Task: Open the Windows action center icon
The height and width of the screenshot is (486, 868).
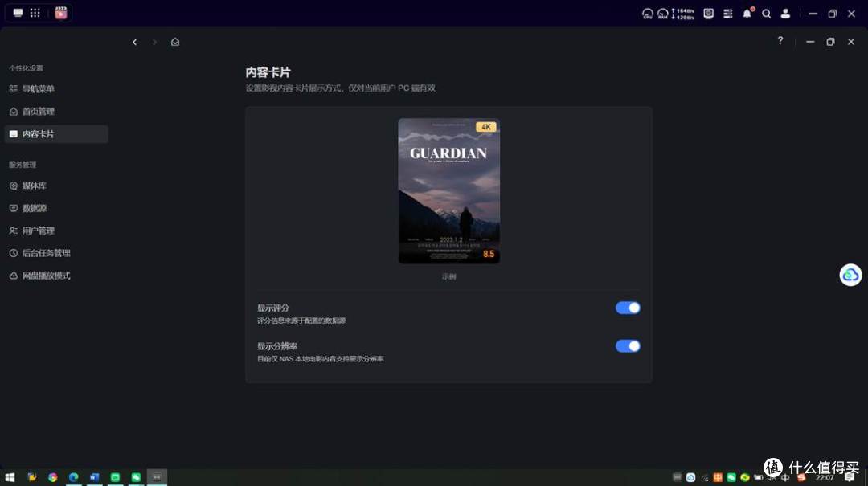Action: (850, 477)
